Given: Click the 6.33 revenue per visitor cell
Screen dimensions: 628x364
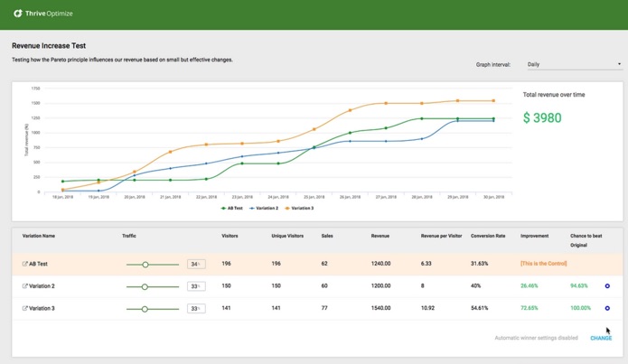Looking at the screenshot, I should pyautogui.click(x=426, y=264).
